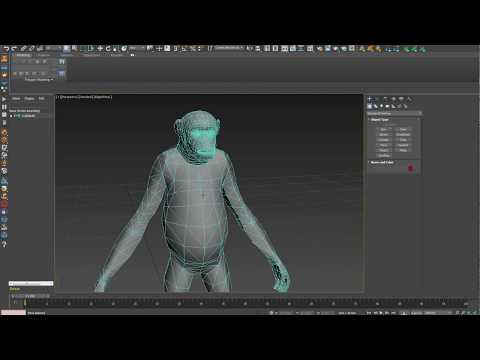The height and width of the screenshot is (360, 480).
Task: Select the Lights category in Create panel
Action: coord(381,106)
